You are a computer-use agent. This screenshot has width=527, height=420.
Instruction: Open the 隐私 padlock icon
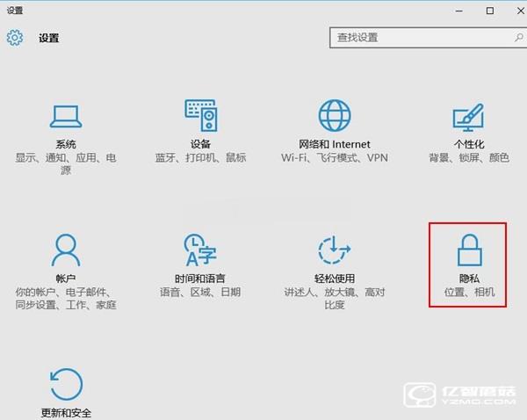469,250
